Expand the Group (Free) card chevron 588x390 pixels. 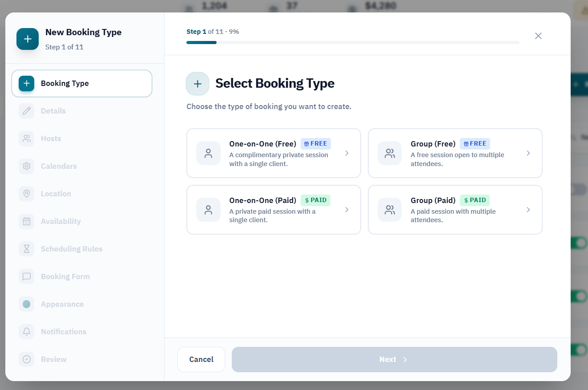click(x=528, y=153)
